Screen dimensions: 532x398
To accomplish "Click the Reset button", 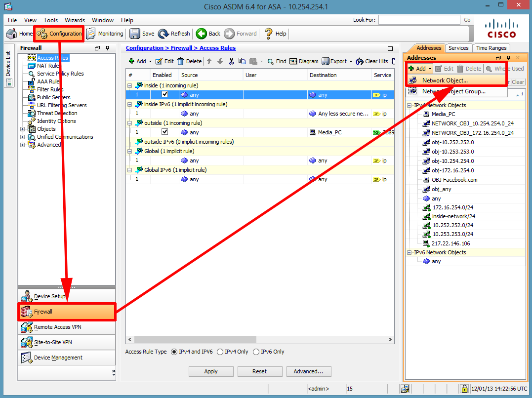I will click(x=259, y=371).
